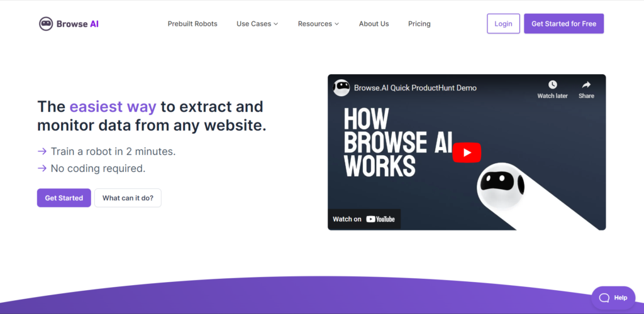Click the Login button
Screen dimensions: 644x314
click(x=503, y=24)
